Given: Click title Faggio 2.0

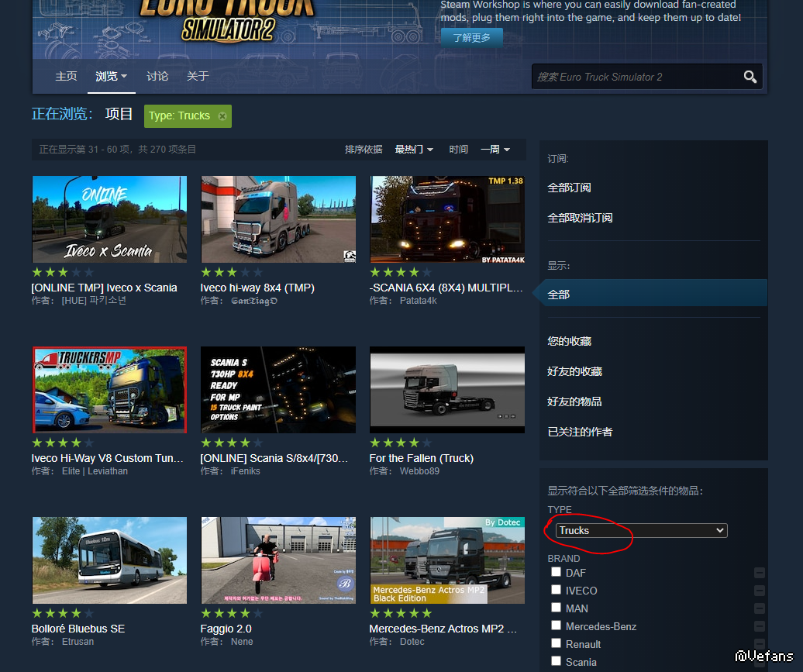Looking at the screenshot, I should [x=226, y=629].
